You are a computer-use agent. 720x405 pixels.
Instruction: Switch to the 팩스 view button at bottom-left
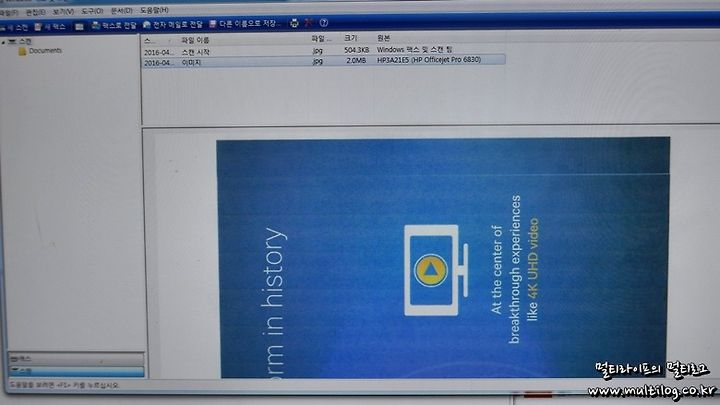(x=76, y=359)
